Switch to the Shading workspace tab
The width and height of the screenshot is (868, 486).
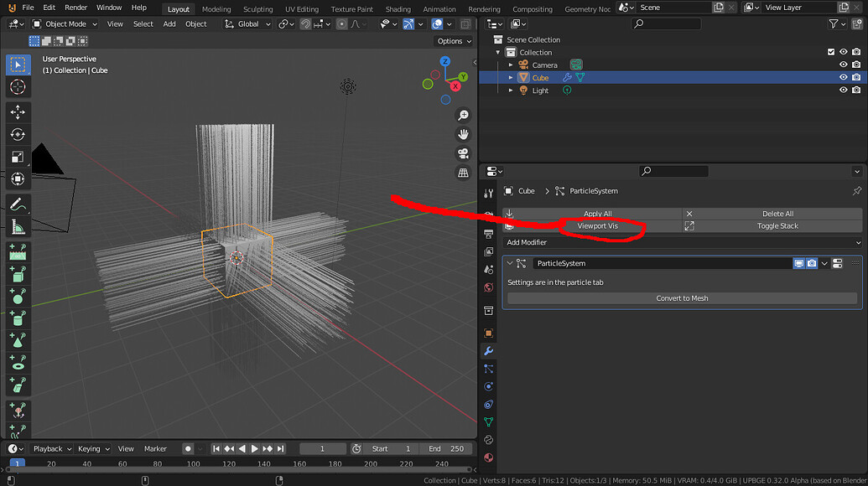[x=398, y=9]
